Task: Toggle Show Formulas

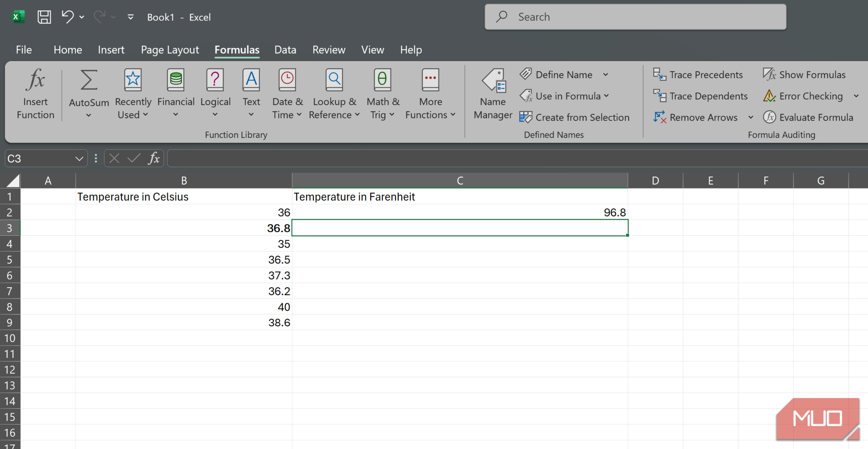Action: (804, 74)
